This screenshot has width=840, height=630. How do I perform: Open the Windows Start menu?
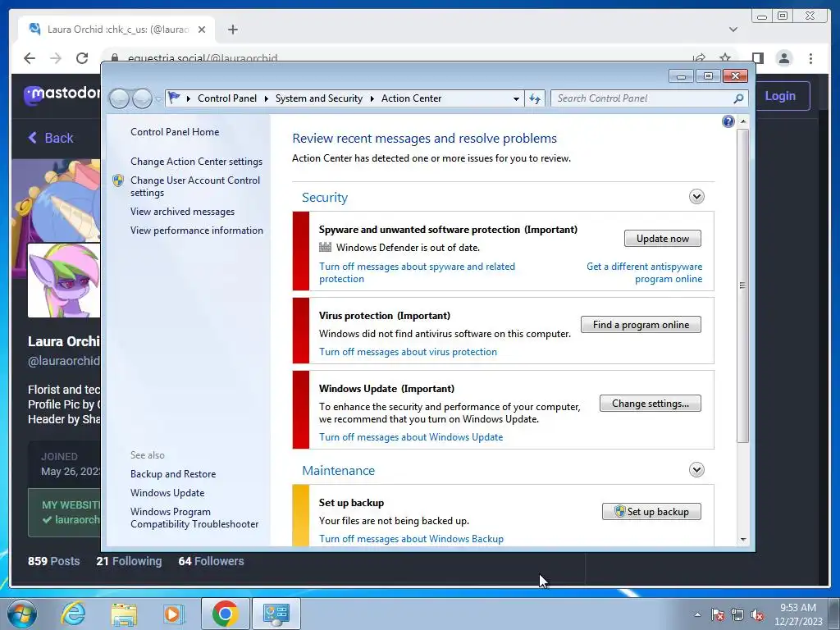click(22, 614)
